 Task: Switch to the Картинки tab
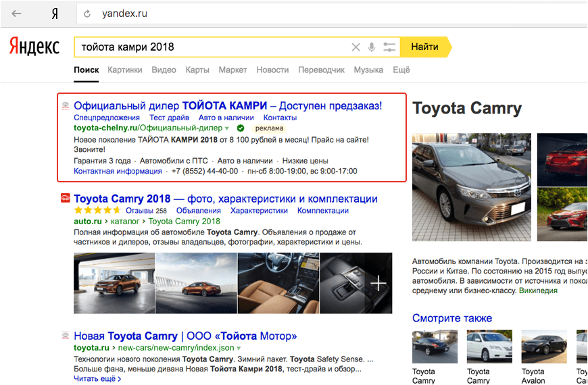click(x=124, y=70)
